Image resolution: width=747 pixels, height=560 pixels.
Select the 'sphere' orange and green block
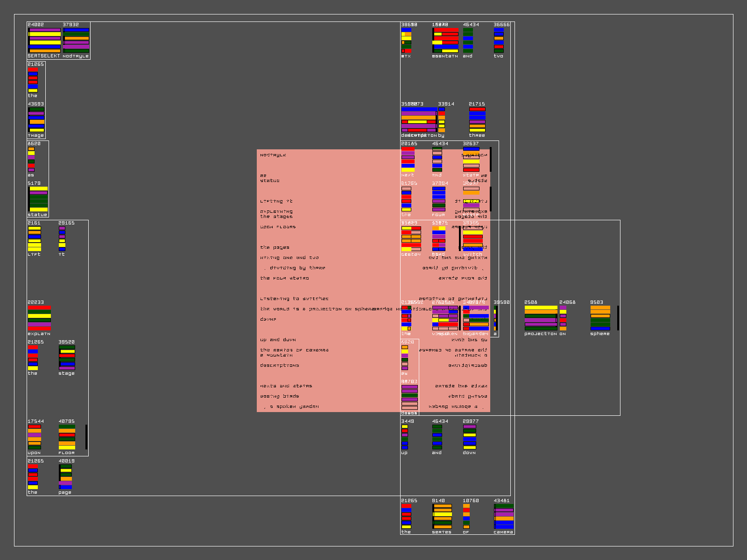tap(600, 318)
